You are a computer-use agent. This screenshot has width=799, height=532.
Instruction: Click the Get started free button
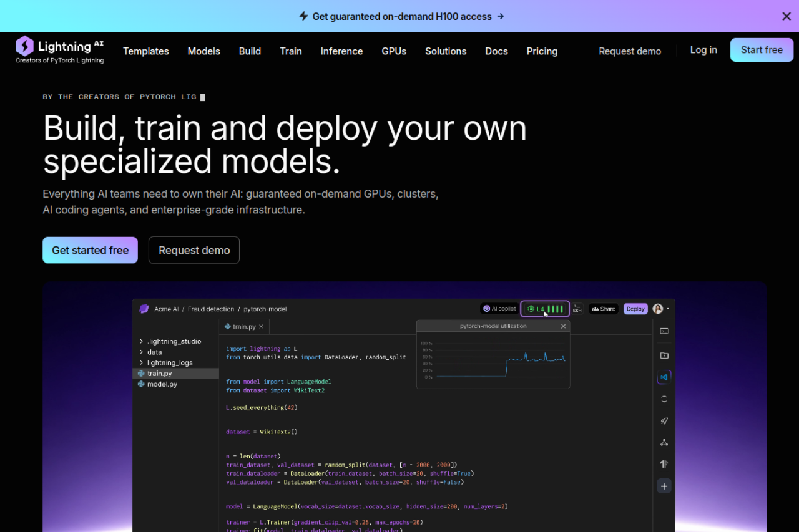pyautogui.click(x=90, y=250)
